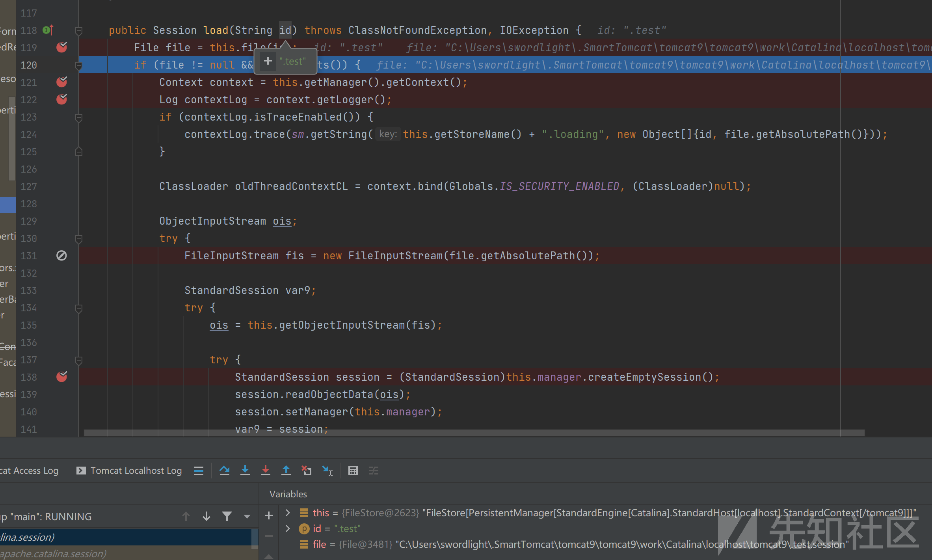Image resolution: width=932 pixels, height=560 pixels.
Task: Open the Tomcat Localhost Log tab
Action: point(129,471)
